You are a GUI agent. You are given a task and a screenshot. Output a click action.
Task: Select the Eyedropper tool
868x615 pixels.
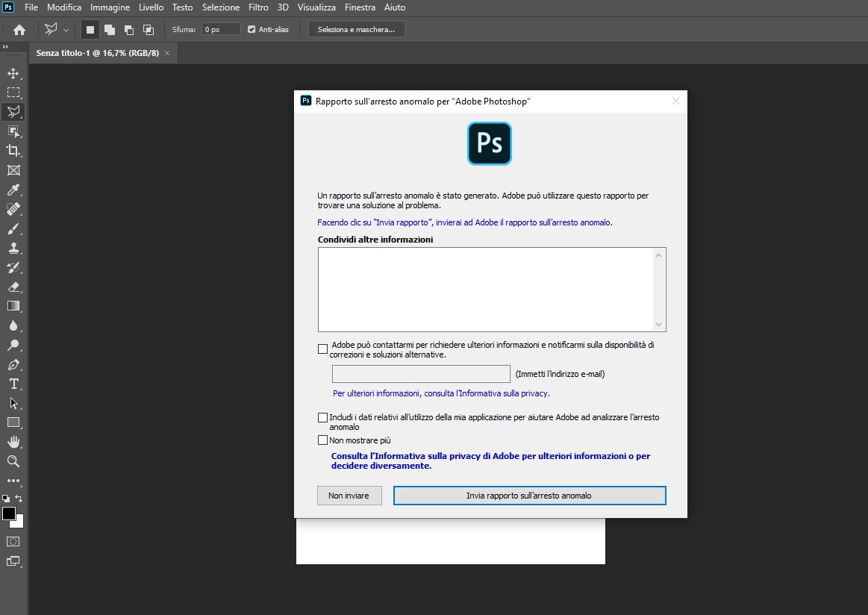click(13, 190)
